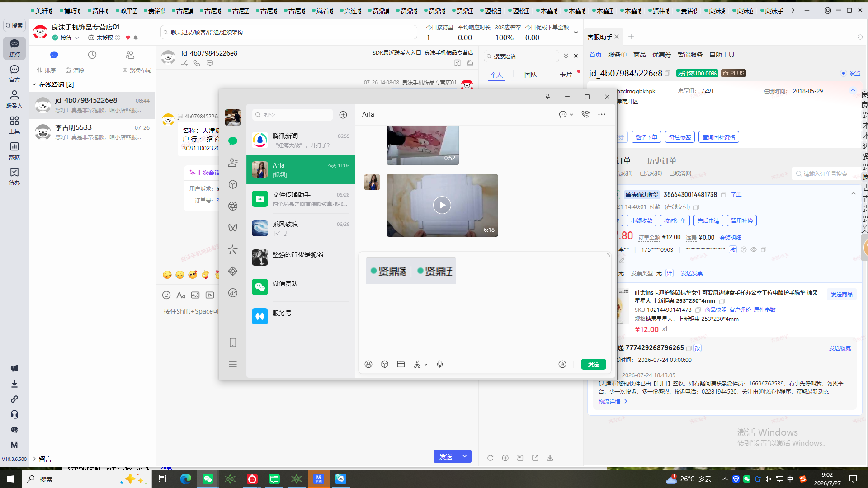Click the phone icon in WeChat sidebar

tap(233, 343)
